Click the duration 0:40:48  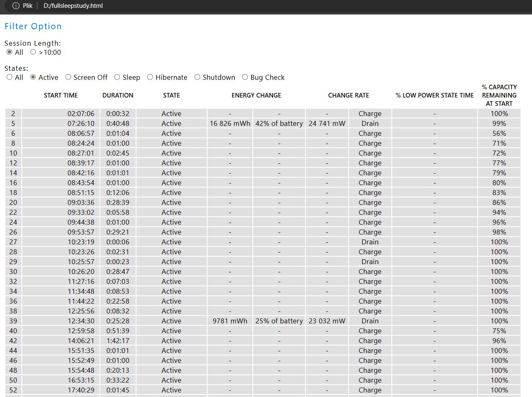click(118, 123)
